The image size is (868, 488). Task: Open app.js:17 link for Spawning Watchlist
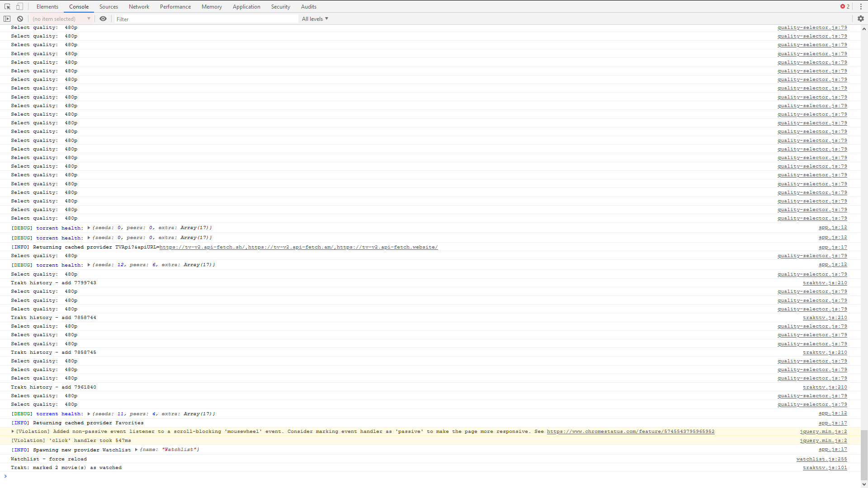pos(833,450)
